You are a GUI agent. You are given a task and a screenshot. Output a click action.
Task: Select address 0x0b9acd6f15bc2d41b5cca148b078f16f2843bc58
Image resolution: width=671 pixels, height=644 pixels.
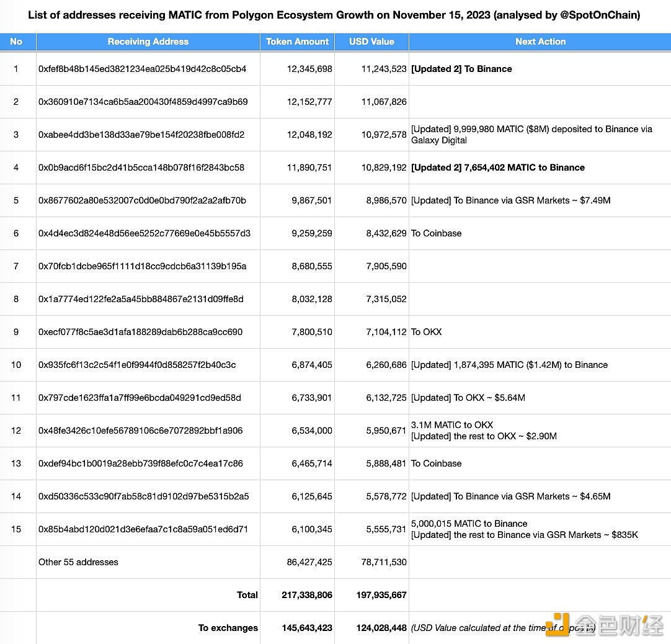click(x=141, y=168)
